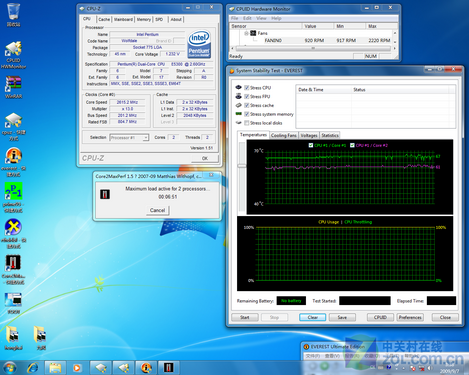Switch to the Mainboard tab in CPU-Z
Viewport: 469px width, 375px height.
[x=123, y=19]
